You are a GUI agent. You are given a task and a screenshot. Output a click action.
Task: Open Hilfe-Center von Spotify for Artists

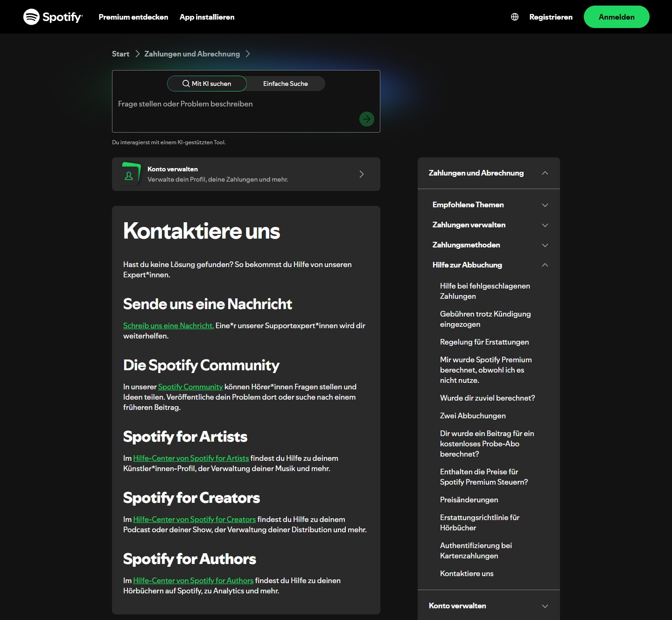coord(191,458)
